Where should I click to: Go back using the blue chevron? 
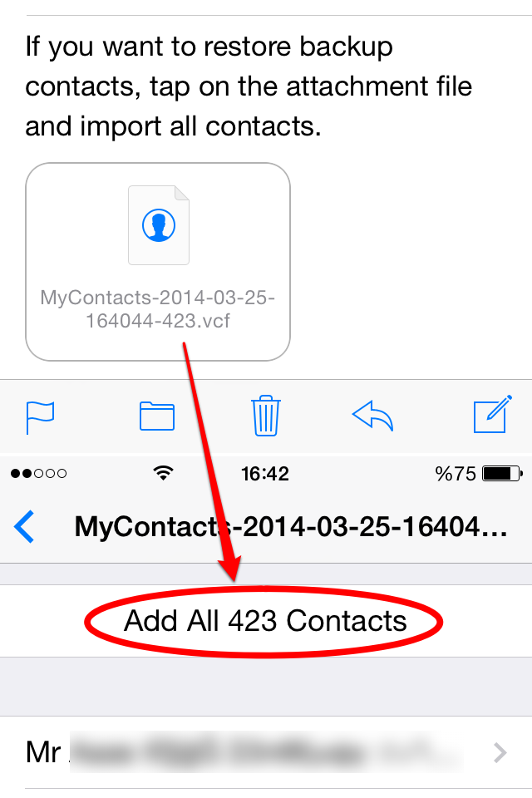click(x=24, y=526)
